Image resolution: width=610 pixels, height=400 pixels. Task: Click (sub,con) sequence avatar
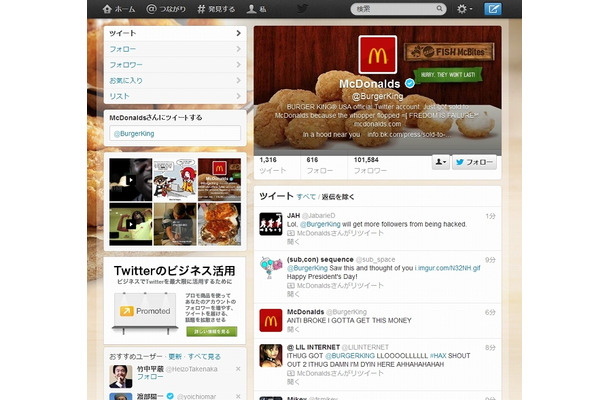(271, 268)
